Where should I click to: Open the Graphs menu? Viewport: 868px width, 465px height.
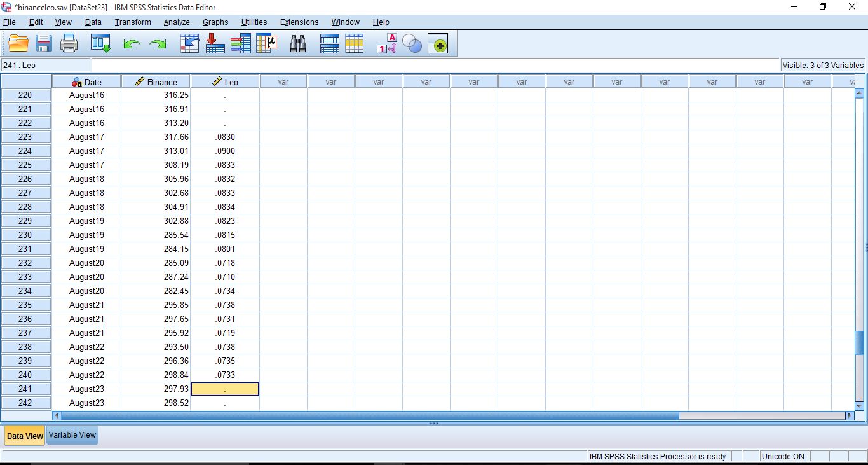coord(215,22)
